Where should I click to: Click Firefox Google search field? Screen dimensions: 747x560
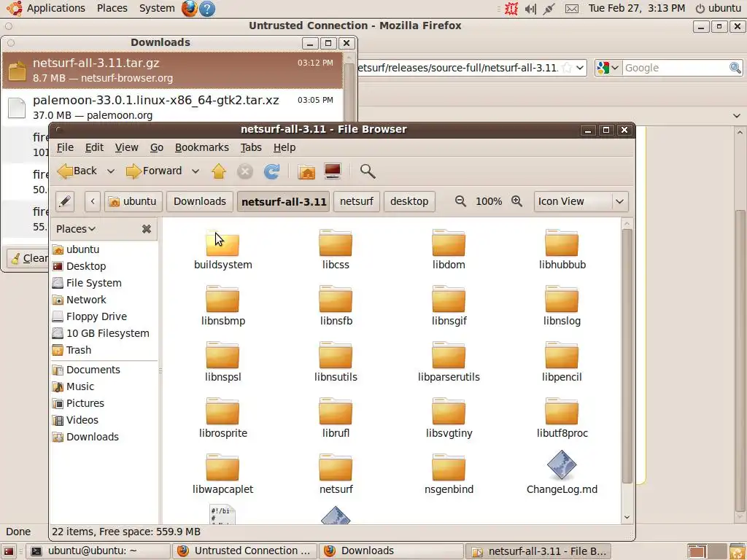coord(675,68)
